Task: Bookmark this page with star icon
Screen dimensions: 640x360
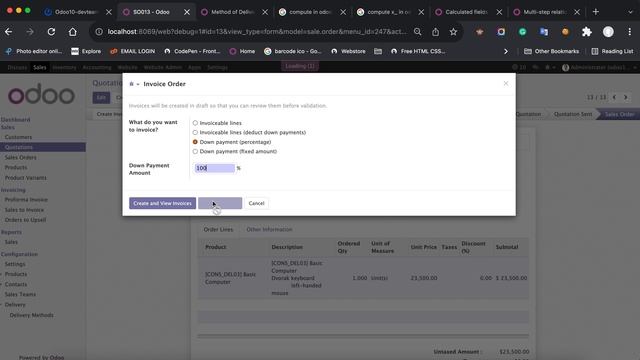Action: click(453, 31)
